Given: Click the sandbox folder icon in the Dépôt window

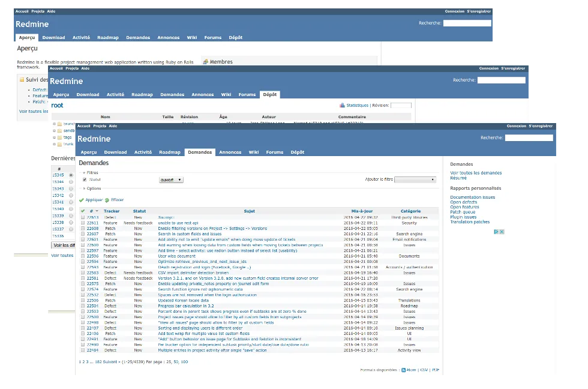Looking at the screenshot, I should pos(59,130).
